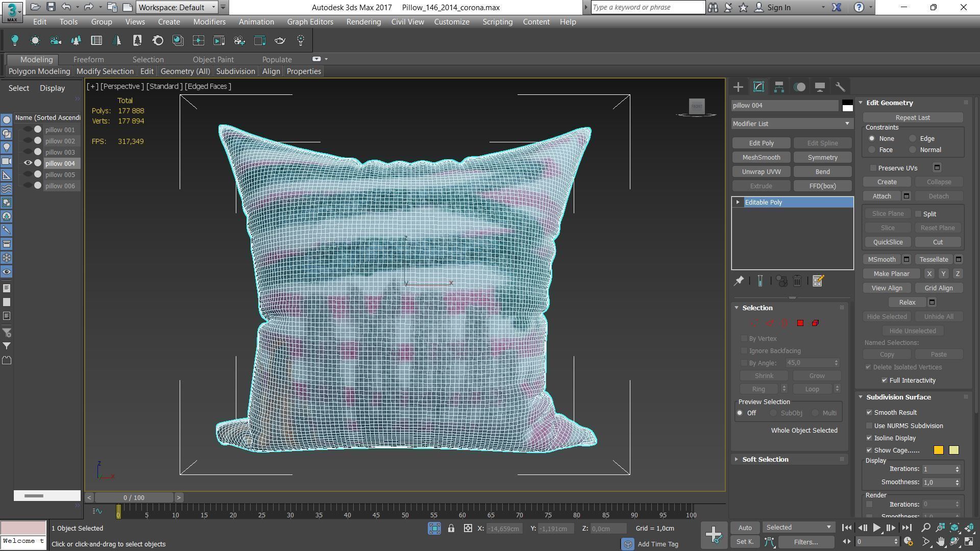The height and width of the screenshot is (551, 980).
Task: Open the Selected key filter dropdown
Action: point(798,528)
